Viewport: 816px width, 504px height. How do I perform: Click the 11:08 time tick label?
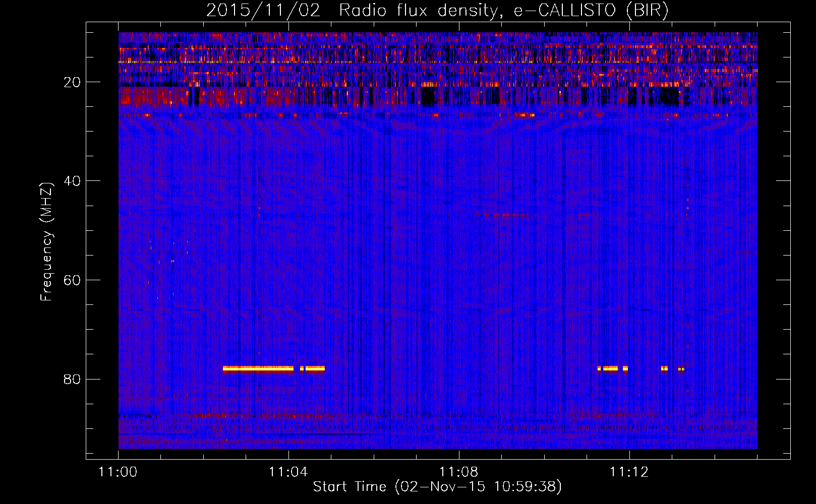click(459, 472)
